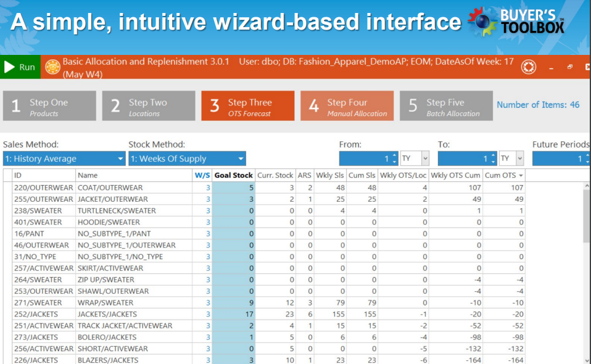This screenshot has width=591, height=364.
Task: Select Step Five Batch Allocation
Action: pyautogui.click(x=445, y=106)
